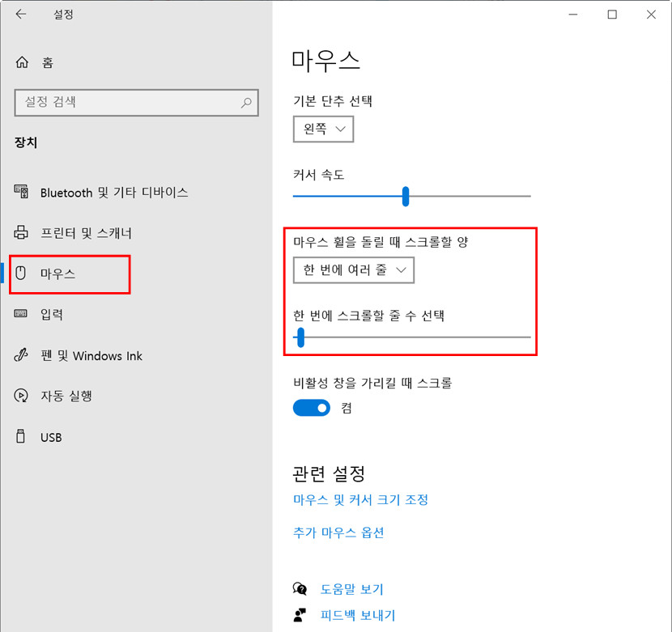Image resolution: width=672 pixels, height=632 pixels.
Task: Minimize the 설정 window
Action: click(x=573, y=14)
